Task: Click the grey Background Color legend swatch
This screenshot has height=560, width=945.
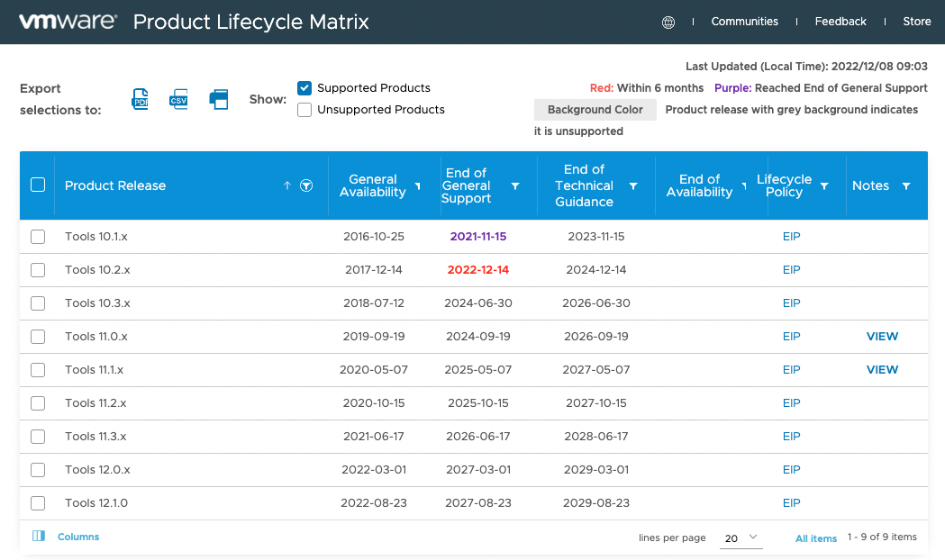Action: pos(595,110)
